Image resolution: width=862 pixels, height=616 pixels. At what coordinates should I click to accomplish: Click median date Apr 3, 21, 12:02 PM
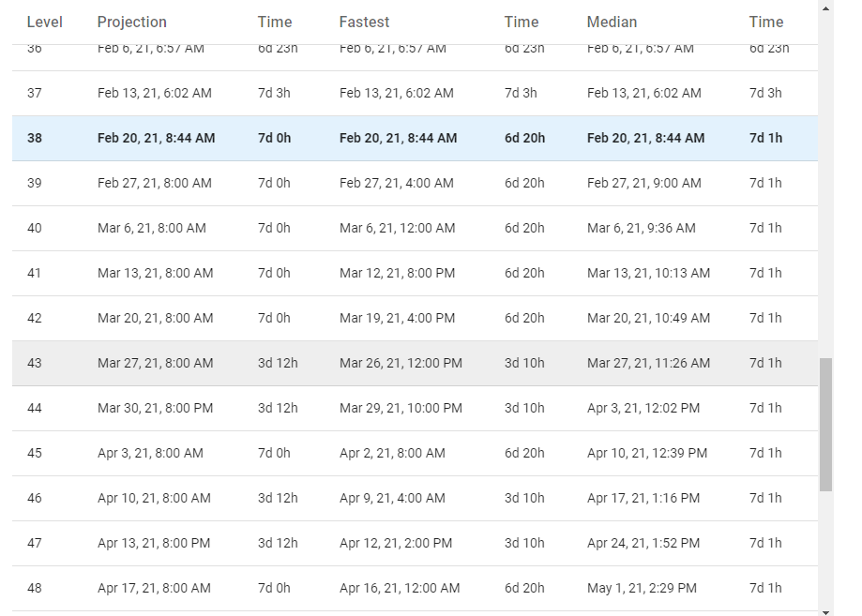[x=643, y=408]
